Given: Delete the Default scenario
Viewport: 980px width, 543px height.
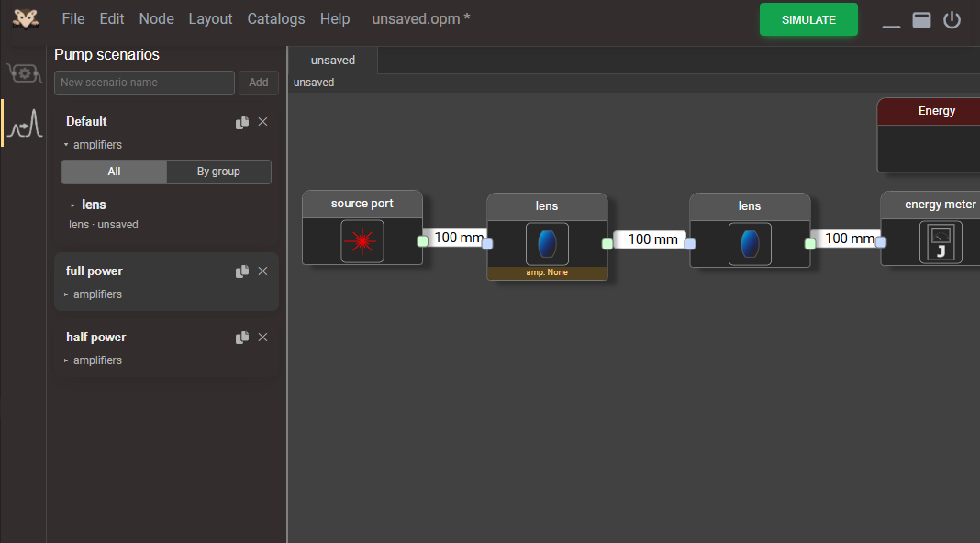Looking at the screenshot, I should point(263,122).
